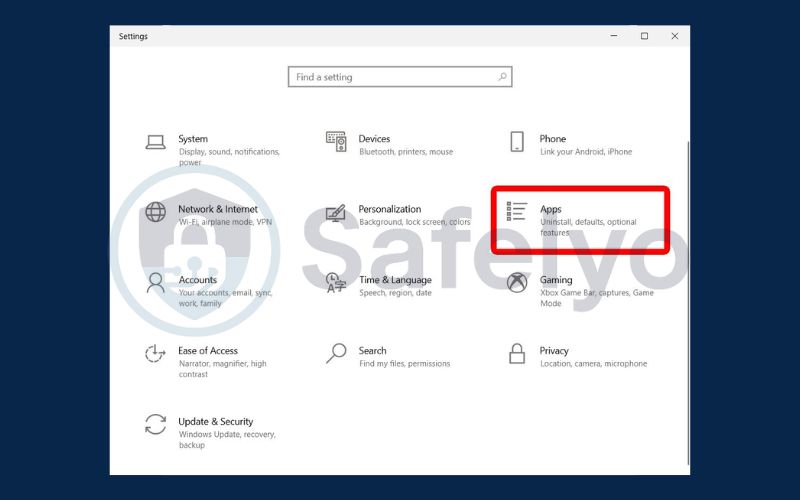Click 'Display, sound, notifications, power' description

pos(229,157)
